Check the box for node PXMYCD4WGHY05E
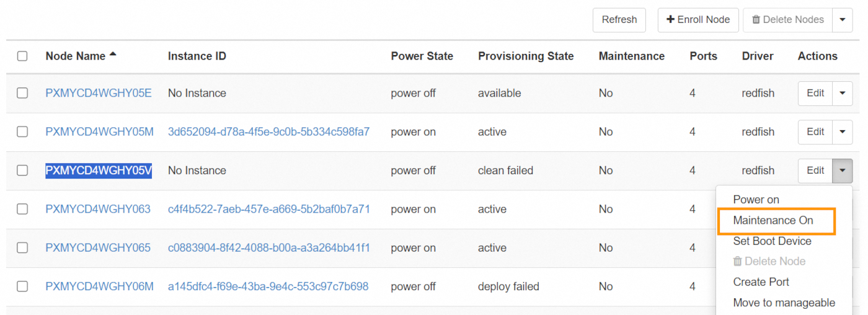Screen dimensions: 868x315 pos(22,93)
